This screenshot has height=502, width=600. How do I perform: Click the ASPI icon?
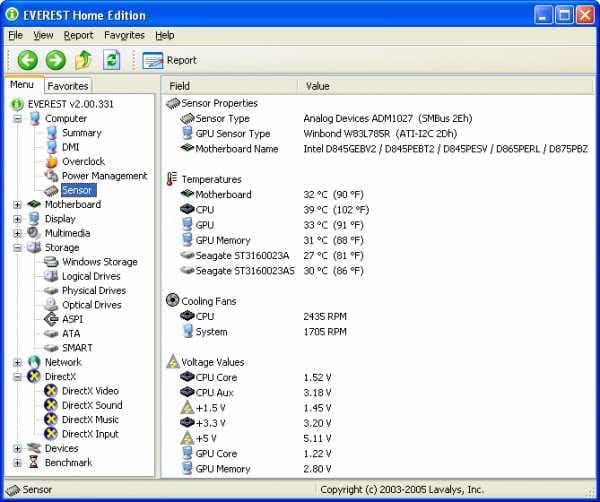pyautogui.click(x=51, y=319)
